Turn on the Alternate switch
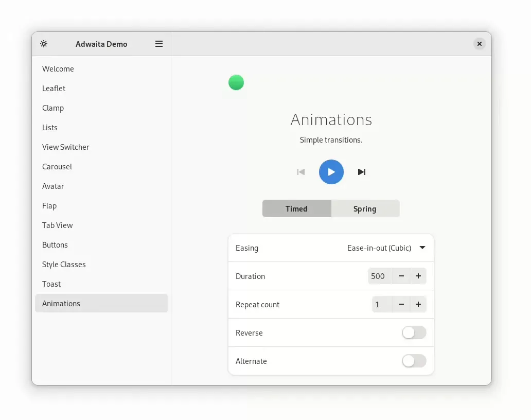The image size is (531, 420). tap(414, 361)
